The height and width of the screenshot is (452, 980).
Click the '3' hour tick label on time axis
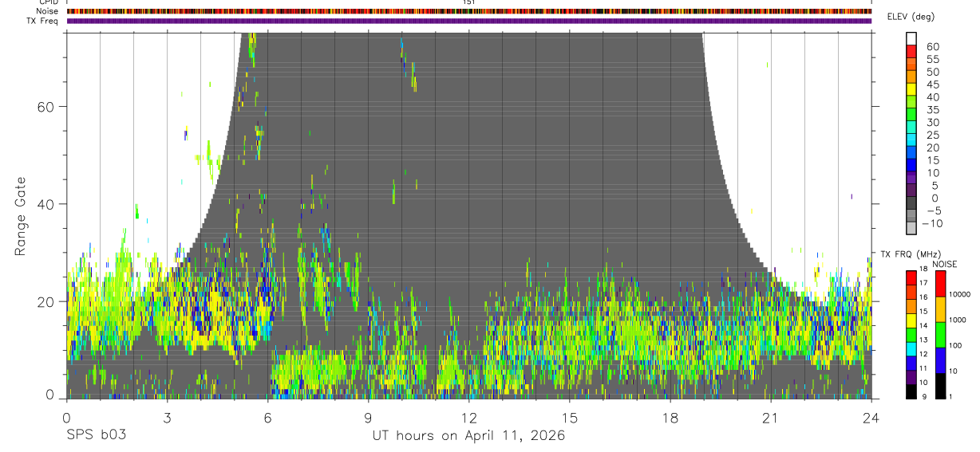167,418
